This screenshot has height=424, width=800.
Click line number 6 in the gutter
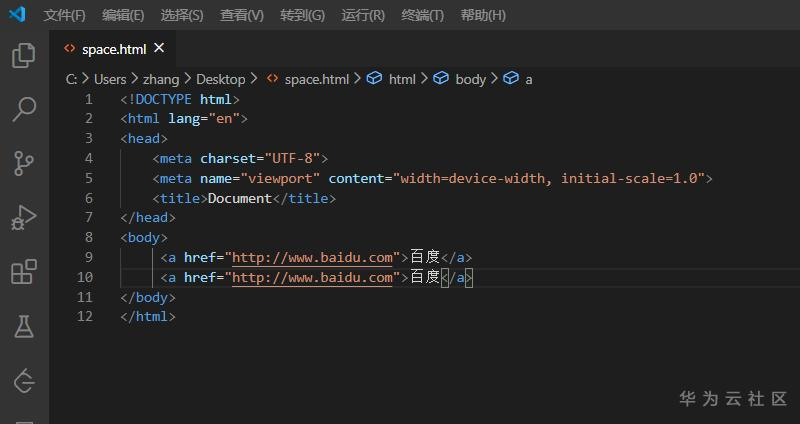click(x=88, y=198)
